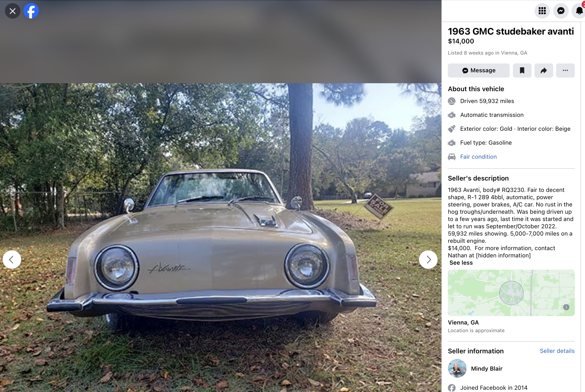Open the Facebook home logo

31,11
